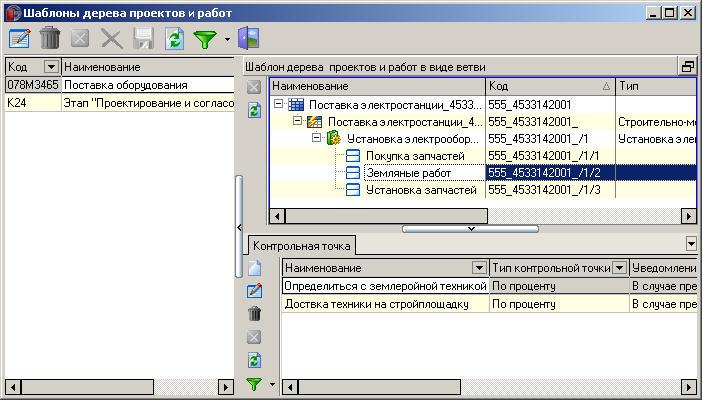Click the horizontal scrollbar thumb of tree panel

coord(386,216)
